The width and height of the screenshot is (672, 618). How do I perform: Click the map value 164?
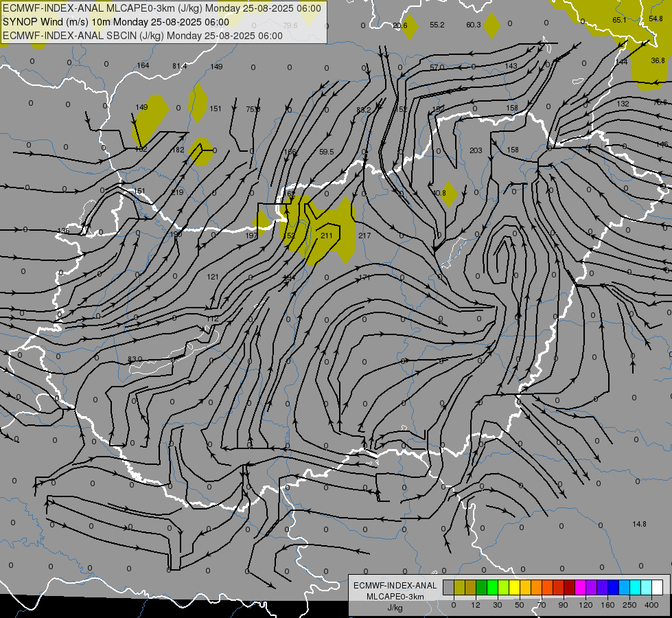coord(143,65)
